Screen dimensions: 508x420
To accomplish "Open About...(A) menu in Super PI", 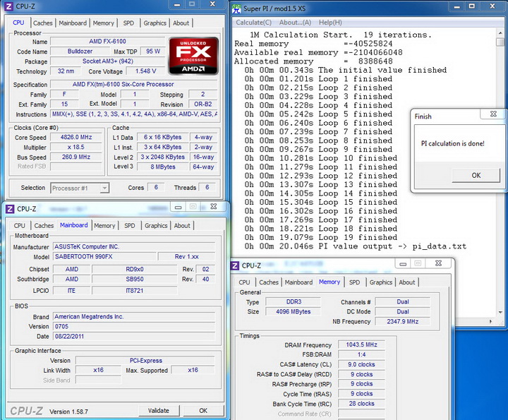I will click(295, 23).
